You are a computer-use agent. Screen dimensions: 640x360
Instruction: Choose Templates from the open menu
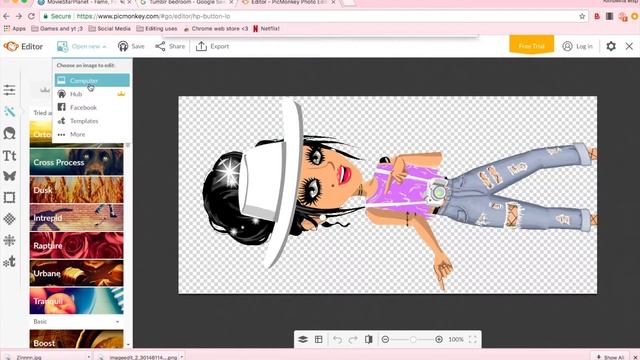click(92, 121)
